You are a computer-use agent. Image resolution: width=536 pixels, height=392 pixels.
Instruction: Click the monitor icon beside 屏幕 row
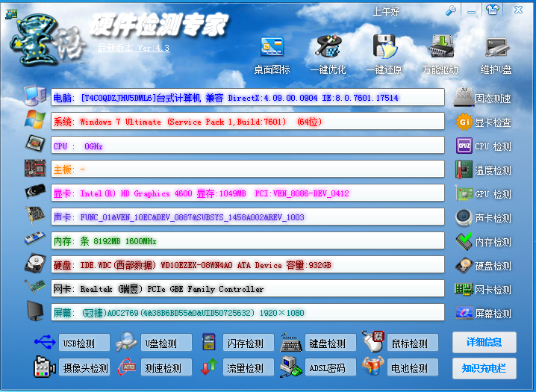[x=35, y=311]
